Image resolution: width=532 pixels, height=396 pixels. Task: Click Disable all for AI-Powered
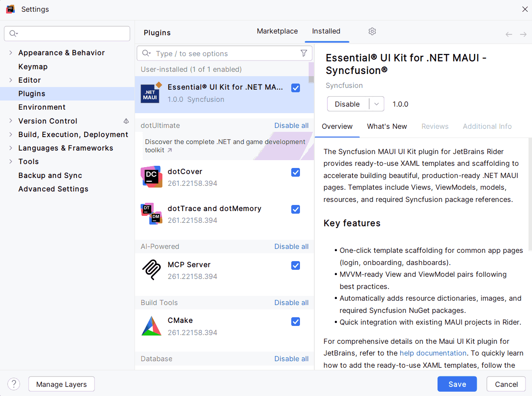(x=291, y=246)
